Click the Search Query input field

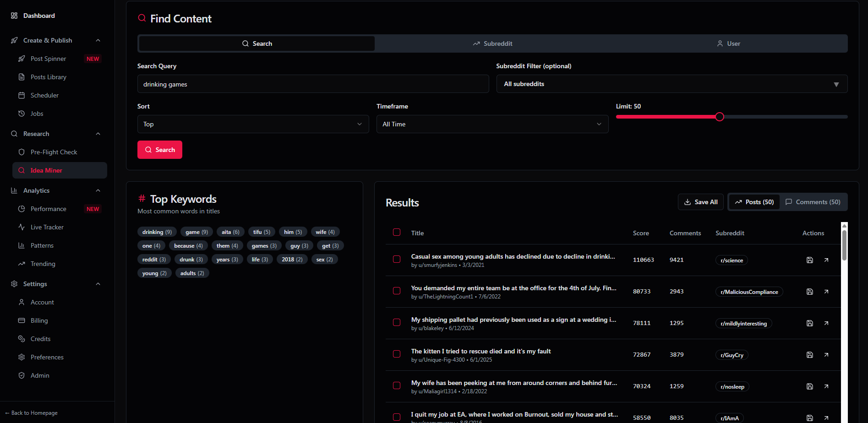[313, 84]
